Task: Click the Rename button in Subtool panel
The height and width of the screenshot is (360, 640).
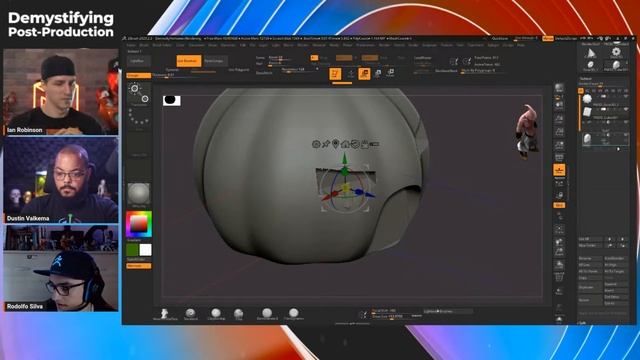Action: (590, 258)
